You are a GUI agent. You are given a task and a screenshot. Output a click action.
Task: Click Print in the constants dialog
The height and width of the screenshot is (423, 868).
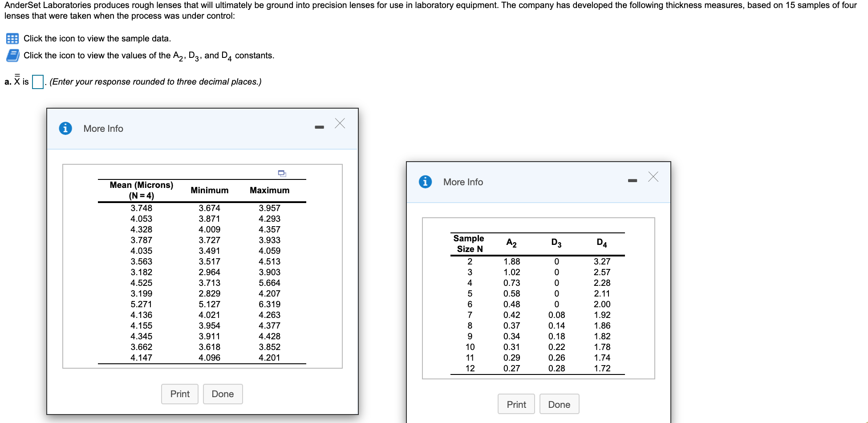(x=516, y=404)
